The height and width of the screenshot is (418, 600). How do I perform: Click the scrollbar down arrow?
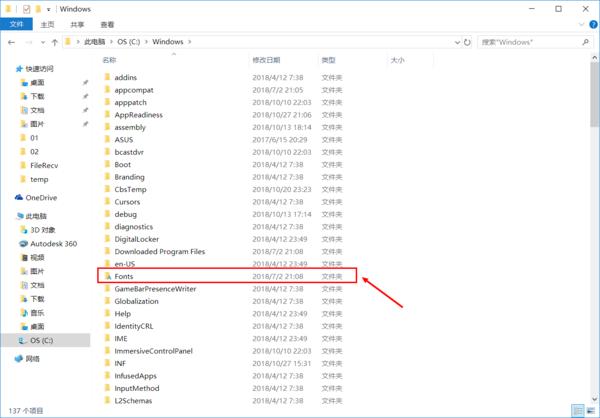point(594,399)
